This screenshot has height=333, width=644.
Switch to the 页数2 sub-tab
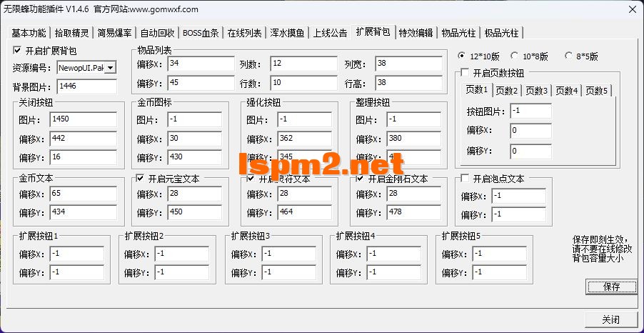coord(507,91)
